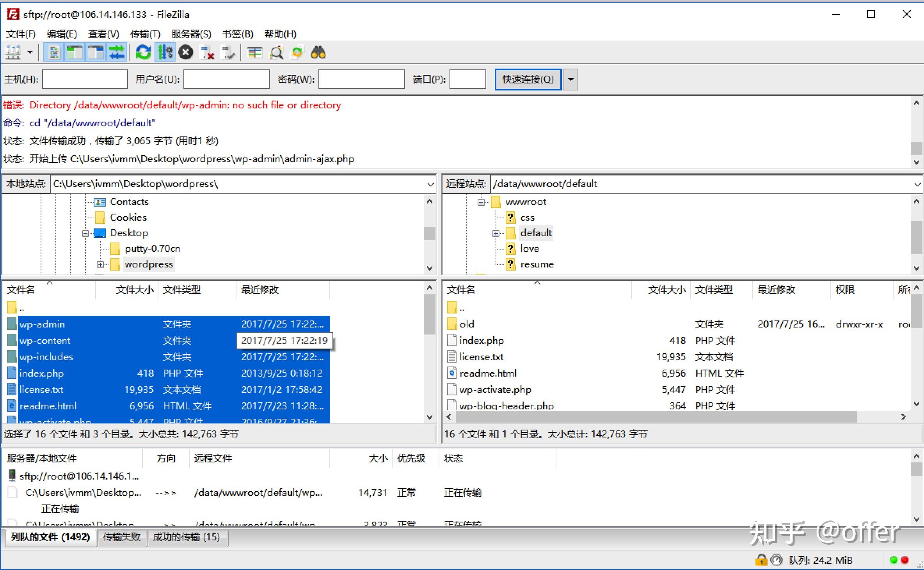Click the 主机(H) input field
Image resolution: width=924 pixels, height=570 pixels.
(85, 79)
